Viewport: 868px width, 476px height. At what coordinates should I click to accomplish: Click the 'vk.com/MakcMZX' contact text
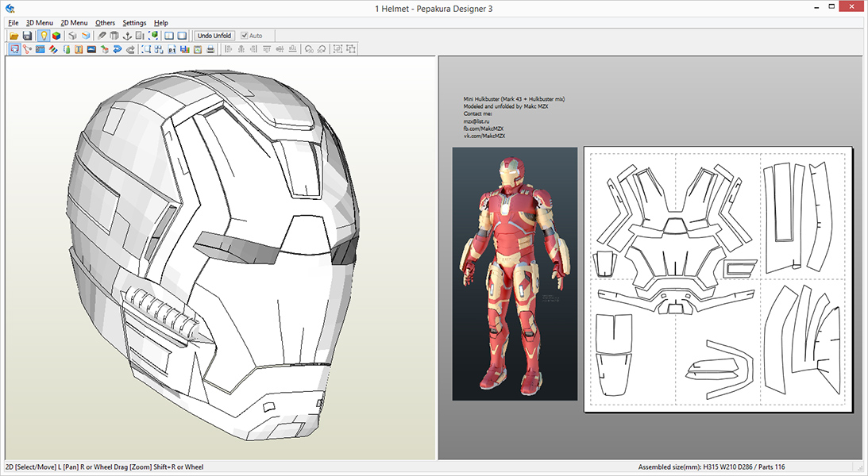pyautogui.click(x=484, y=136)
